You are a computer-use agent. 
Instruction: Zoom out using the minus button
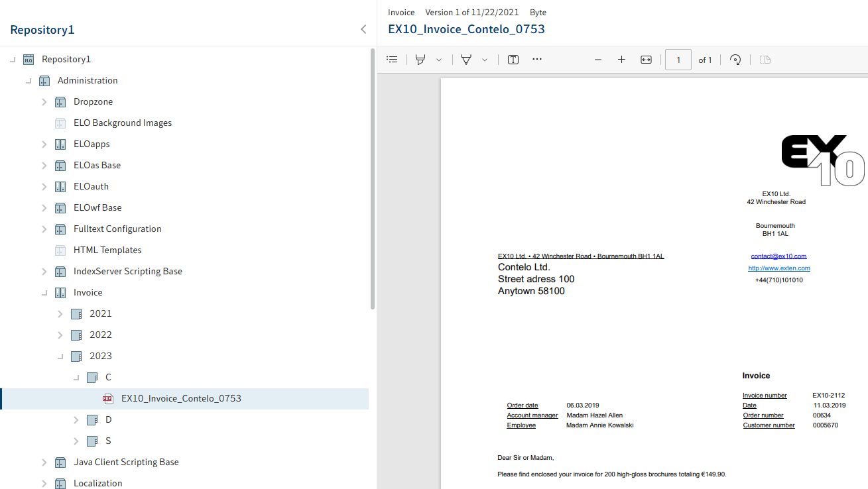pyautogui.click(x=598, y=60)
